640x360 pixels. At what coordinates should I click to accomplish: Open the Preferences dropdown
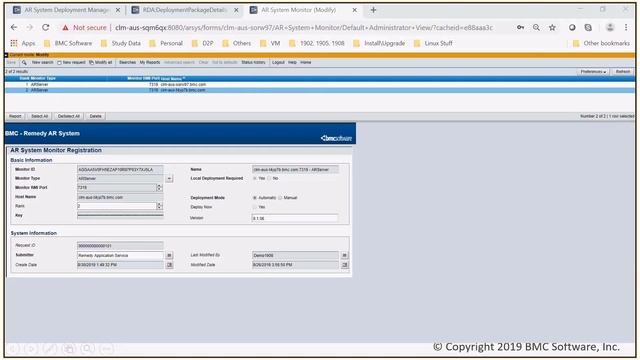(x=593, y=72)
